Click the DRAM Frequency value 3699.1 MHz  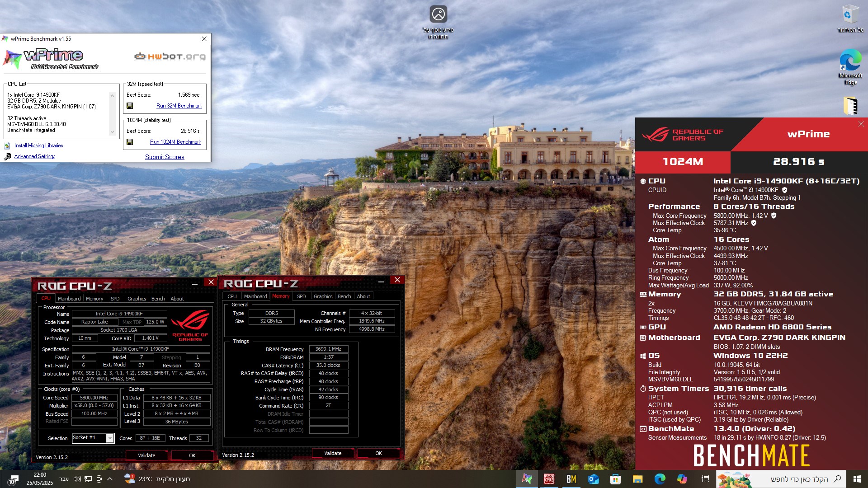point(329,349)
